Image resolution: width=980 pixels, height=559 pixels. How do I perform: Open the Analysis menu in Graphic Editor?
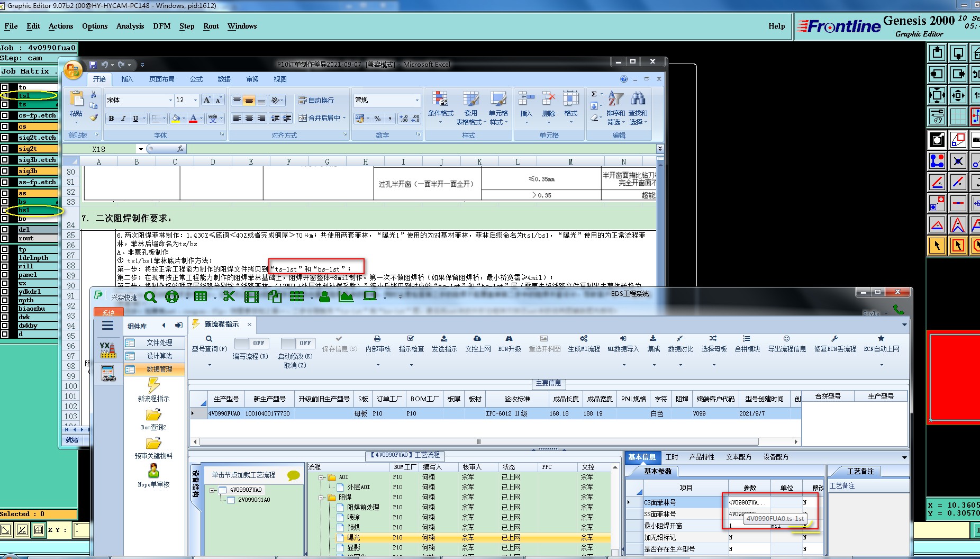point(130,26)
